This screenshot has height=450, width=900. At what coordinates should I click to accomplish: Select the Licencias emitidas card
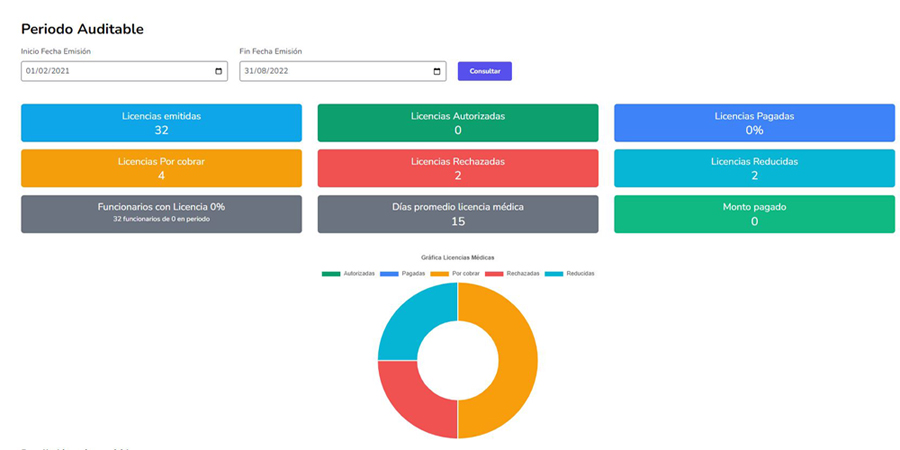161,123
